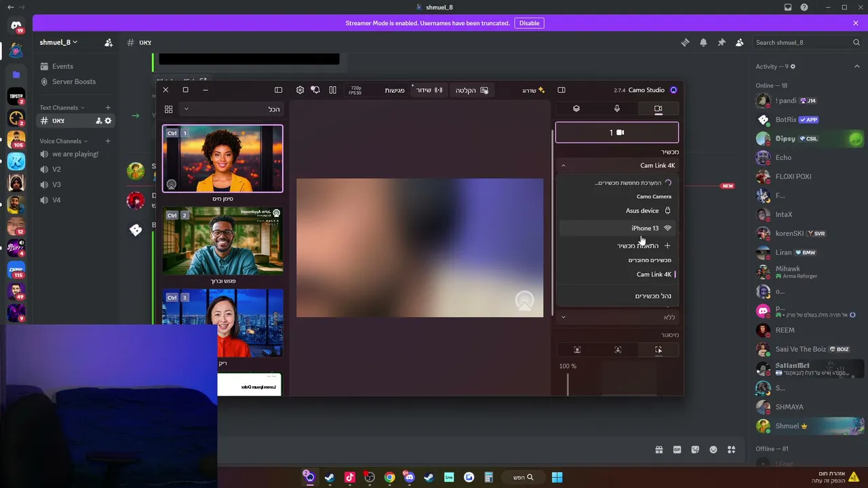Select camera source 1 button
This screenshot has height=488, width=868.
617,133
